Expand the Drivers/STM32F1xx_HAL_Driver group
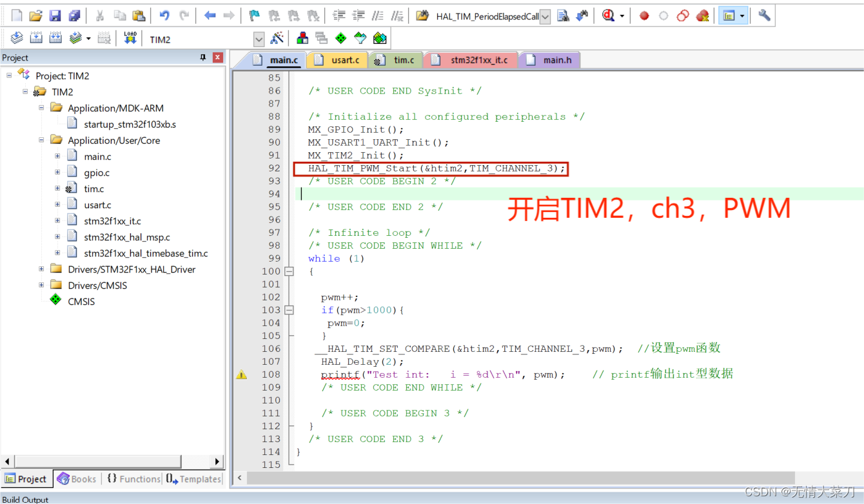864x504 pixels. click(x=41, y=269)
